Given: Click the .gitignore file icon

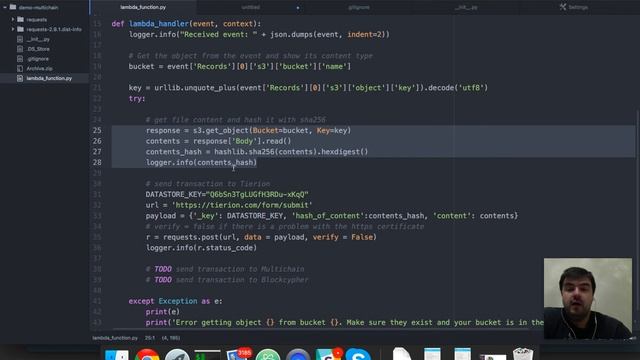Looking at the screenshot, I should pos(20,59).
